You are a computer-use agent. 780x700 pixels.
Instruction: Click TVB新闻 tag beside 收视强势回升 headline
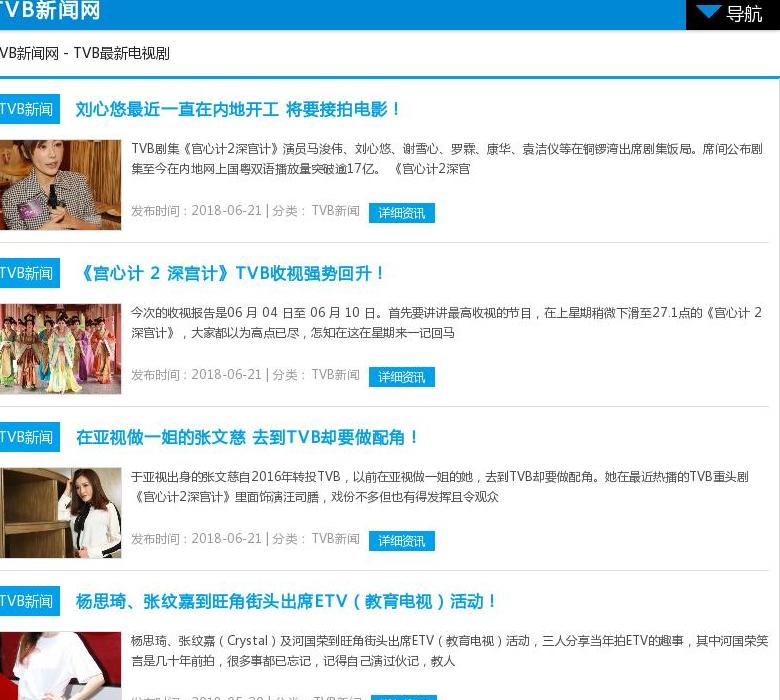pyautogui.click(x=29, y=273)
